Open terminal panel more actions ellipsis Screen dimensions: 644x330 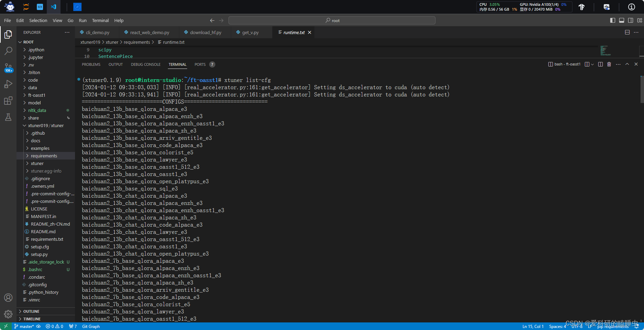(618, 64)
